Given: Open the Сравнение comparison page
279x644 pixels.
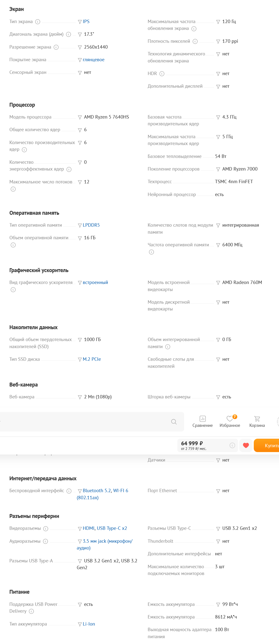Looking at the screenshot, I should coord(203,422).
